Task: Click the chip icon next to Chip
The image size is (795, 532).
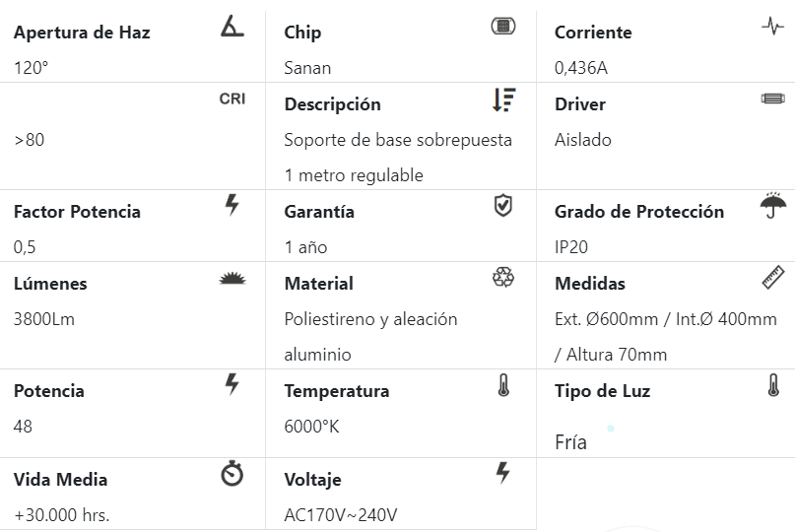Action: tap(502, 27)
